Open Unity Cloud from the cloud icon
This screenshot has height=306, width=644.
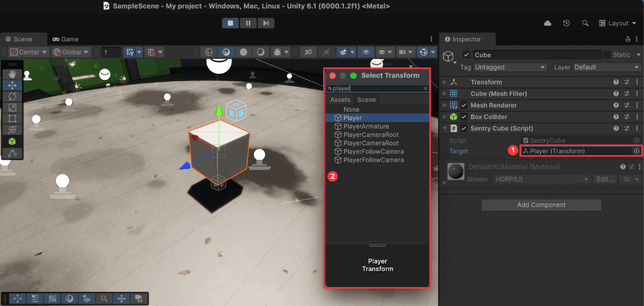pyautogui.click(x=547, y=23)
